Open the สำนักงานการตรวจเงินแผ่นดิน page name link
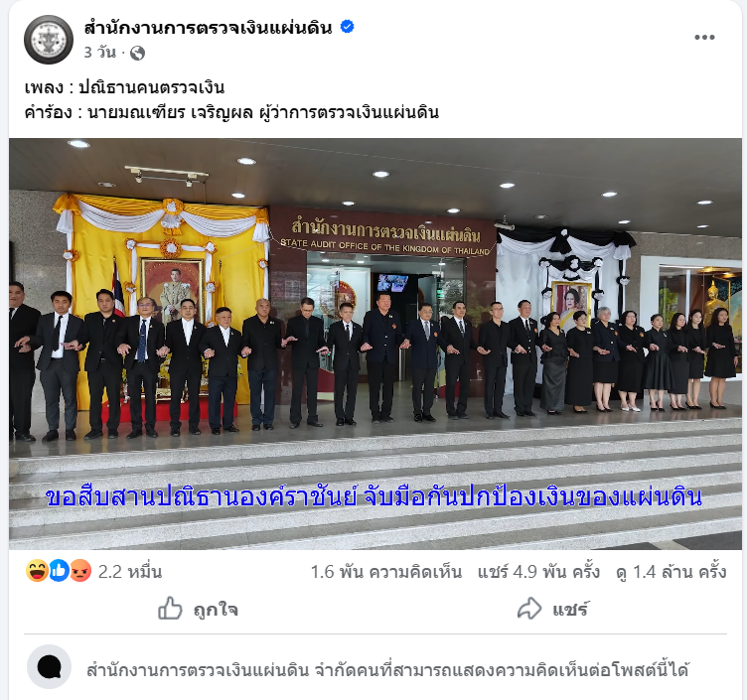Viewport: 747px width, 700px height. click(208, 28)
